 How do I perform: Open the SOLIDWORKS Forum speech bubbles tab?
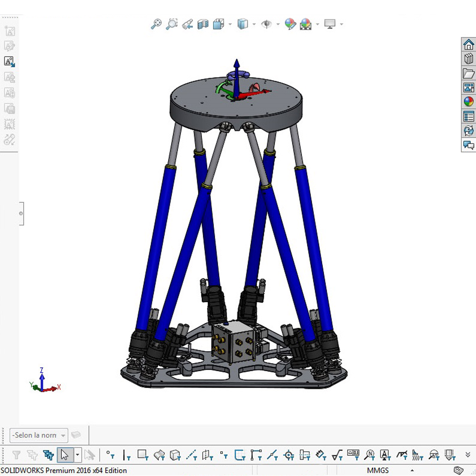tap(468, 145)
